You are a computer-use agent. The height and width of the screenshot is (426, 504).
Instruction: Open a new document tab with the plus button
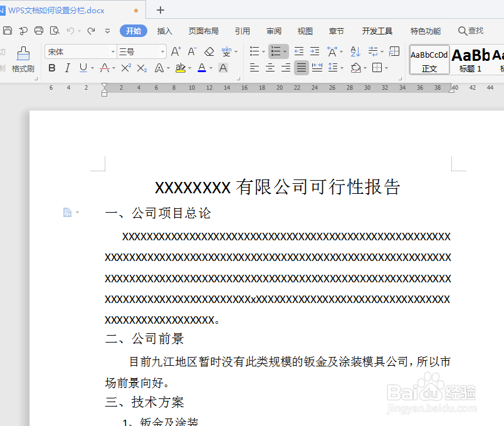160,10
